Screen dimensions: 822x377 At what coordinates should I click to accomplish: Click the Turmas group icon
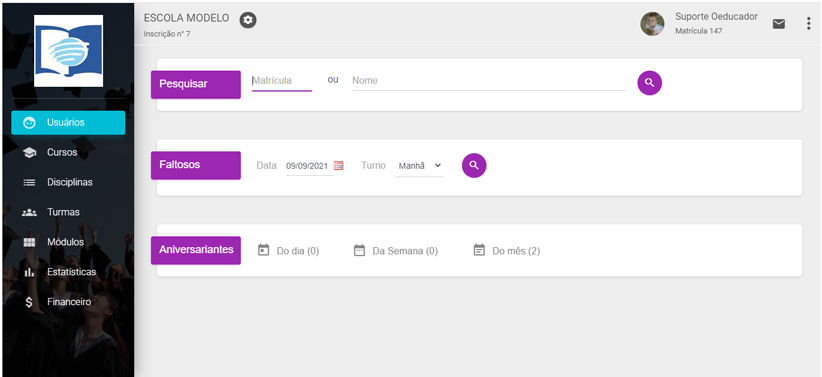(29, 212)
